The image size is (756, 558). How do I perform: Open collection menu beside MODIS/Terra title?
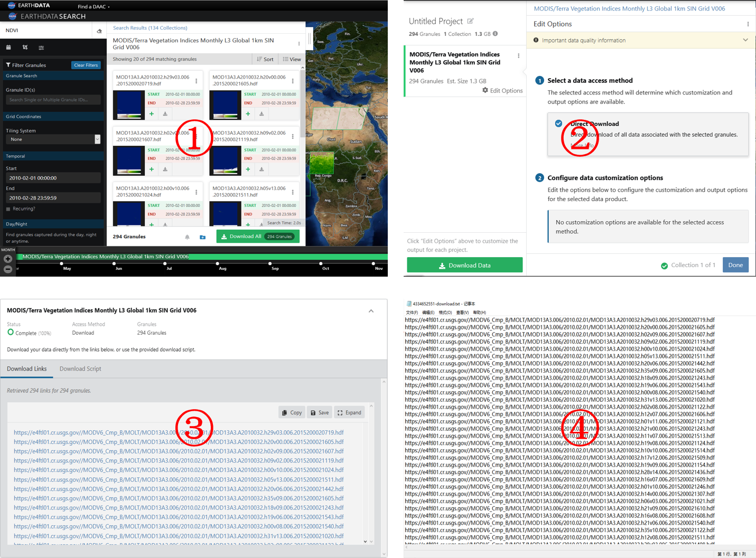[299, 44]
